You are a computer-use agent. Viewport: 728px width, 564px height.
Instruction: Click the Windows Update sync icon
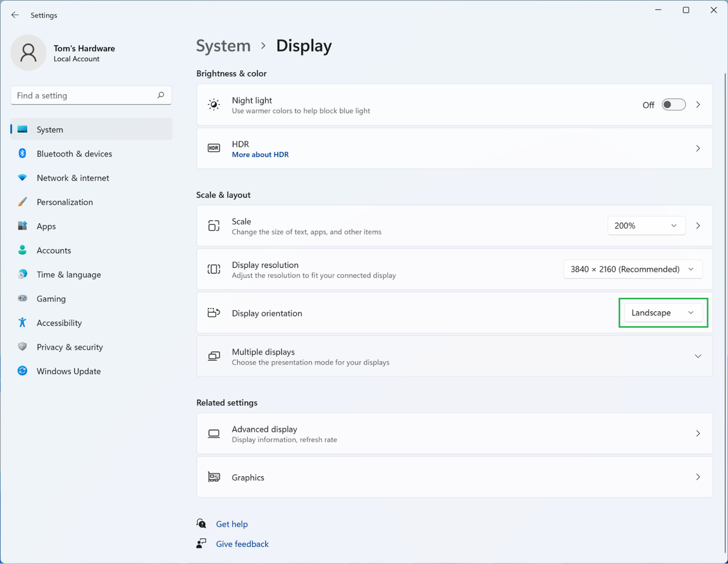tap(22, 371)
